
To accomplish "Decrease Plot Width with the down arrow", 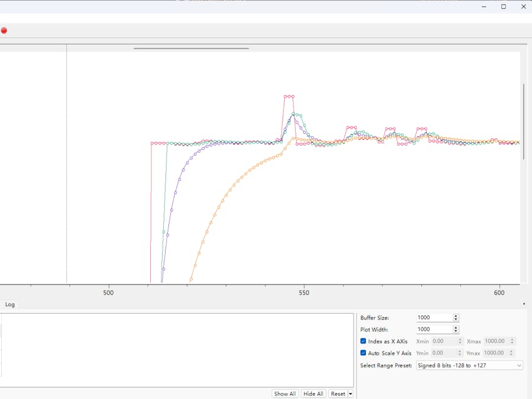I will point(456,332).
